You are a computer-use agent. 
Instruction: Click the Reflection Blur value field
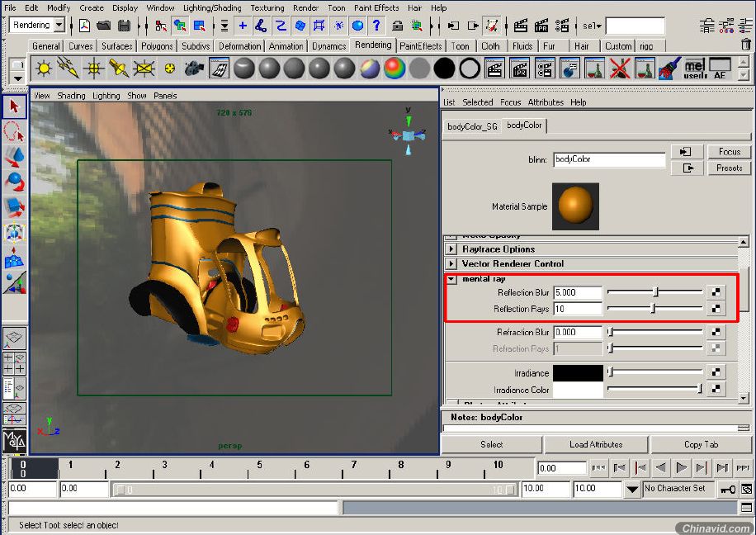click(x=578, y=292)
